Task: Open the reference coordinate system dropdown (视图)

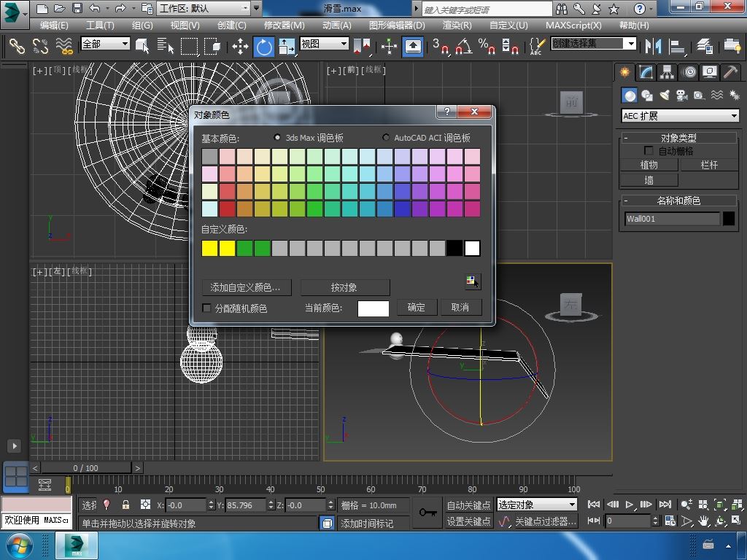Action: [x=324, y=44]
